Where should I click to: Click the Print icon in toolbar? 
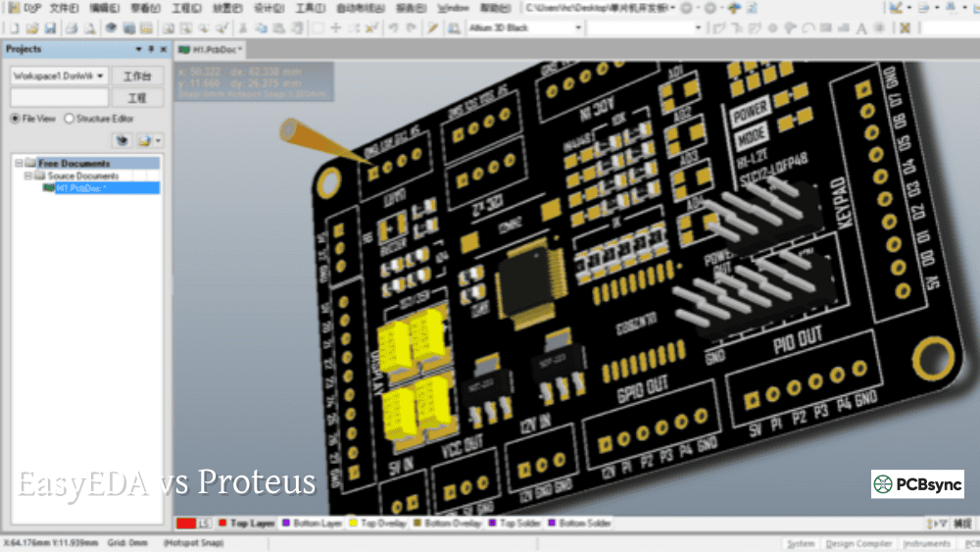click(x=73, y=27)
